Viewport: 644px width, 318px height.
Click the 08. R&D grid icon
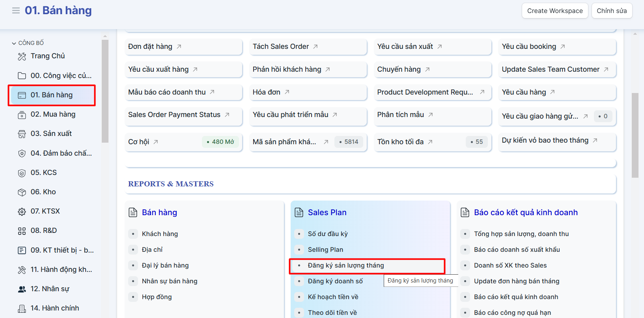(22, 231)
